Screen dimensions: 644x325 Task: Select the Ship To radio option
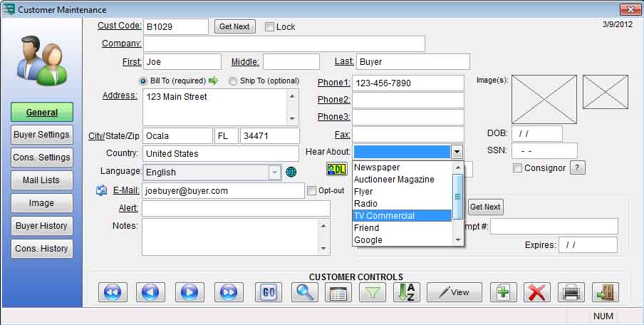[233, 81]
